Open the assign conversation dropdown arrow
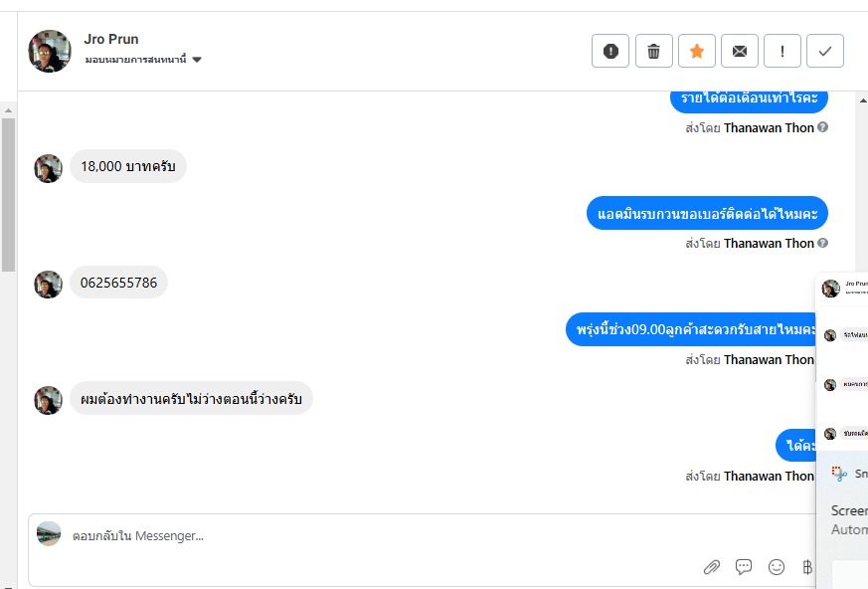Image resolution: width=868 pixels, height=589 pixels. coord(197,60)
